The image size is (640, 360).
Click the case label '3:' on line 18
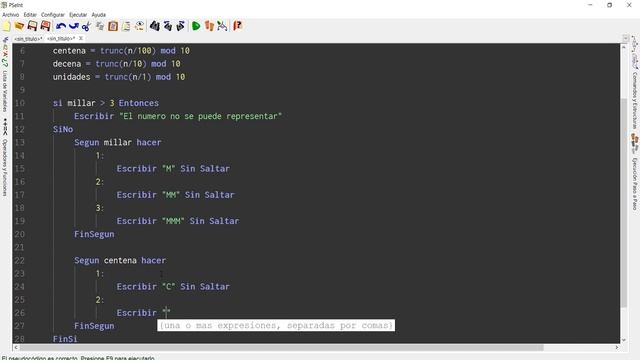pos(100,208)
